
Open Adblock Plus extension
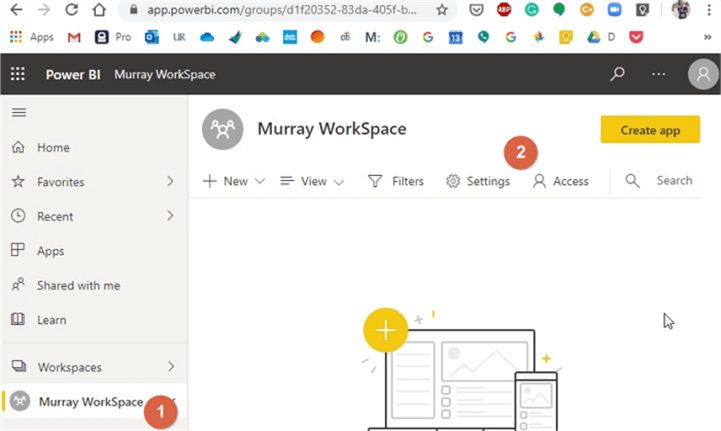(x=504, y=10)
